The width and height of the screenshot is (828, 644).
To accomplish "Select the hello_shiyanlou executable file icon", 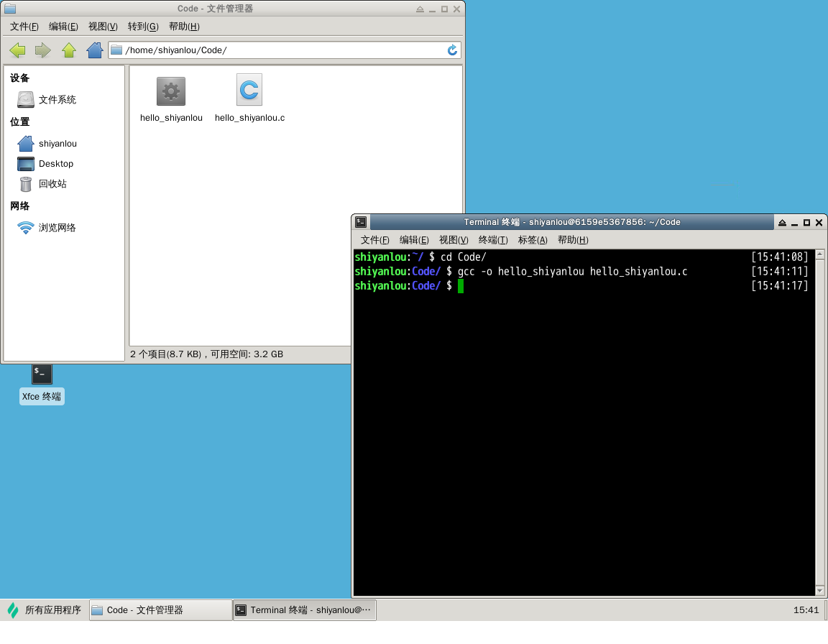I will (x=171, y=91).
